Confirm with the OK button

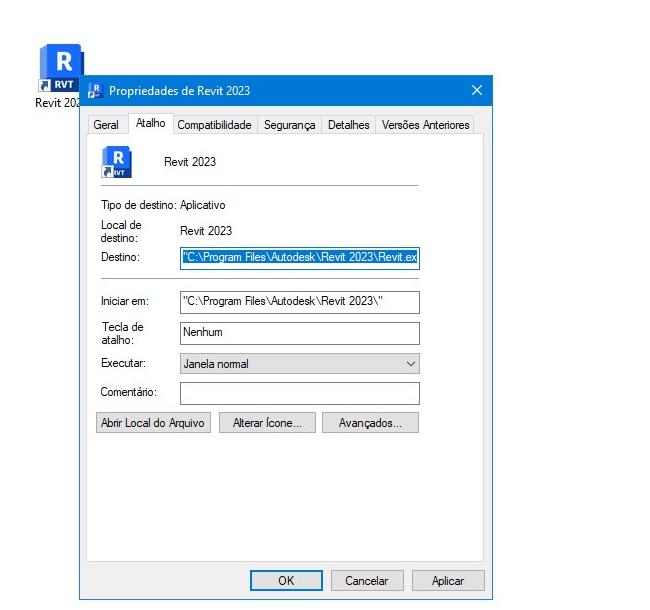point(286,581)
